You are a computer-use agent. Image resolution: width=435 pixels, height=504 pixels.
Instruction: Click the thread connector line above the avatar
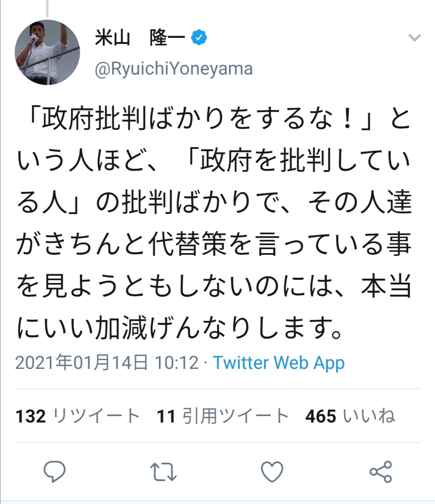[47, 8]
